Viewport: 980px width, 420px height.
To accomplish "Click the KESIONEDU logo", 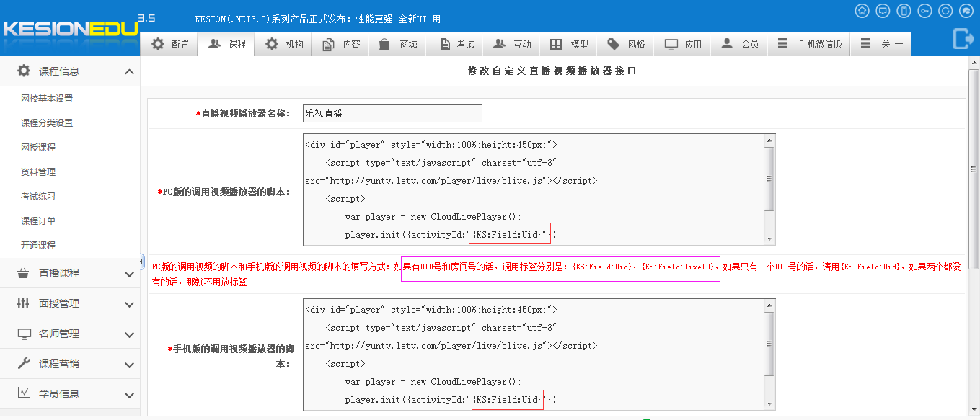I will click(69, 30).
